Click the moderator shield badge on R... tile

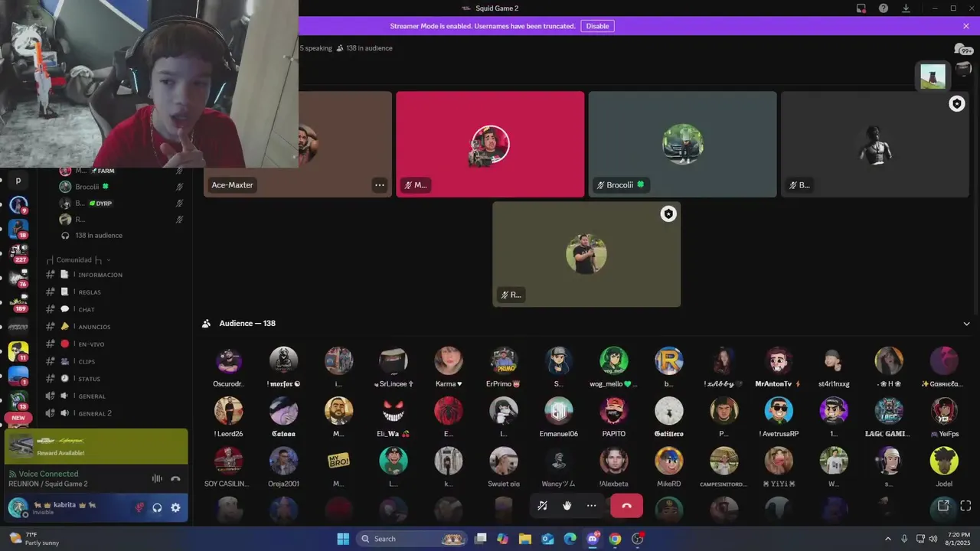(668, 214)
